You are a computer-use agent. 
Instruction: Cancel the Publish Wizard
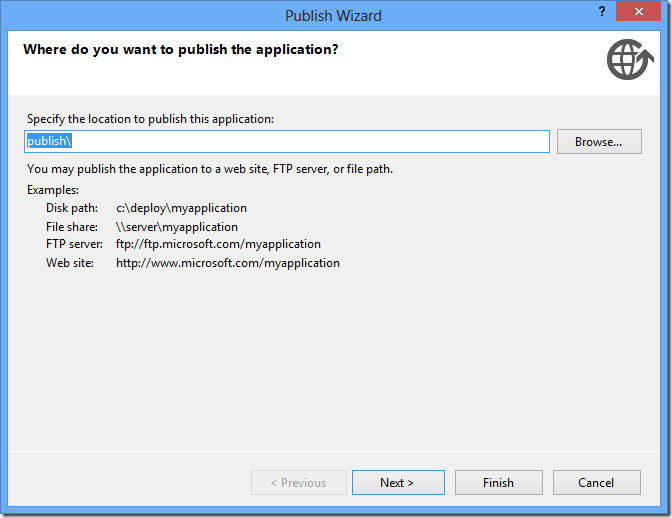pyautogui.click(x=596, y=483)
